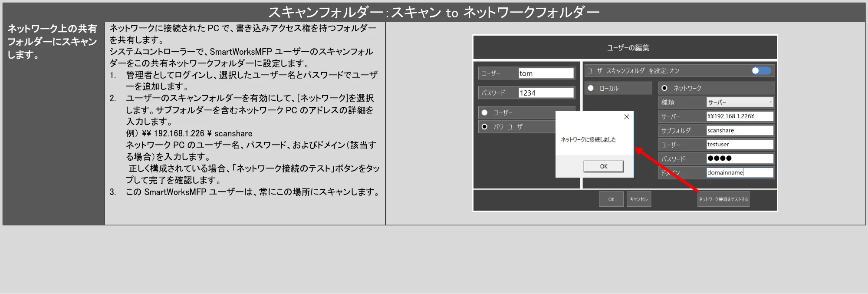This screenshot has width=868, height=294.
Task: Click OK in the network connected popup
Action: pos(603,166)
